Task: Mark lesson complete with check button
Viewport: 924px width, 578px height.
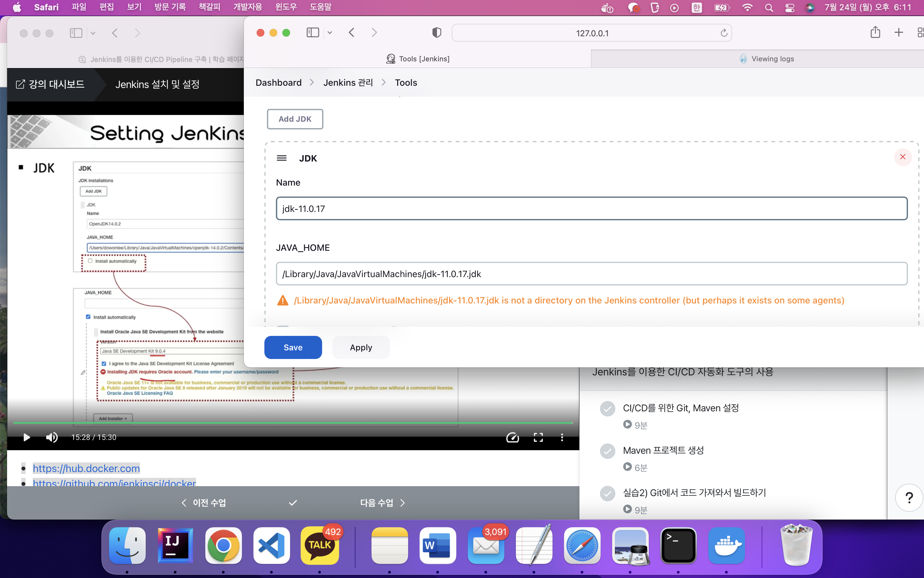Action: pyautogui.click(x=293, y=503)
